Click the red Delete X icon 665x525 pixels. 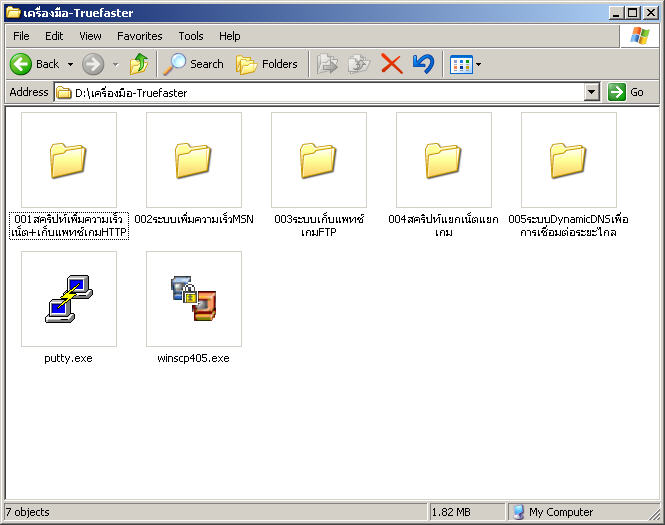coord(391,64)
